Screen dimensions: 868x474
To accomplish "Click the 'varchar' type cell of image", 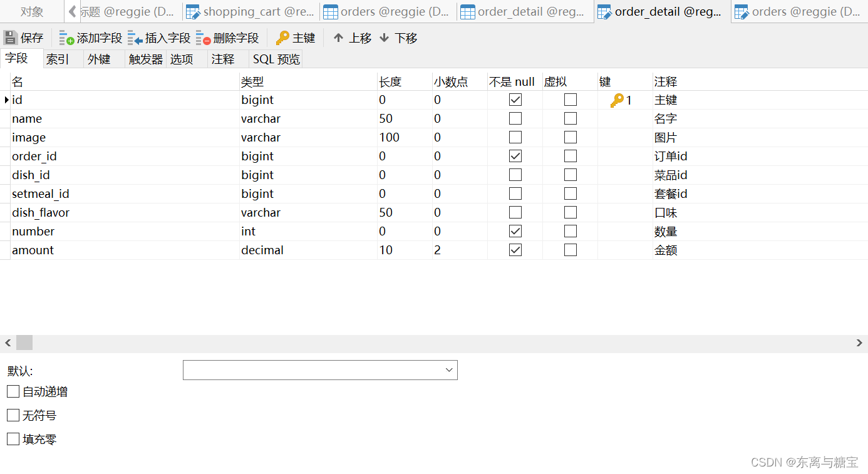I will click(308, 137).
